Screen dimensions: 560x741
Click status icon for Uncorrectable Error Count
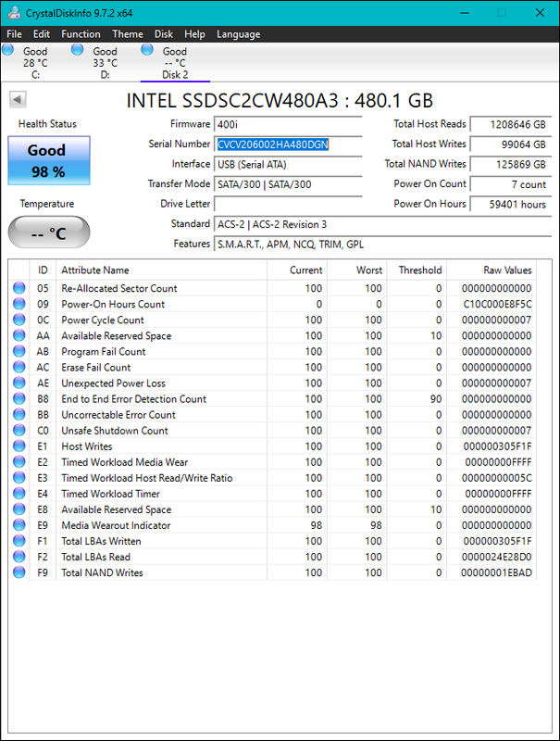coord(19,414)
